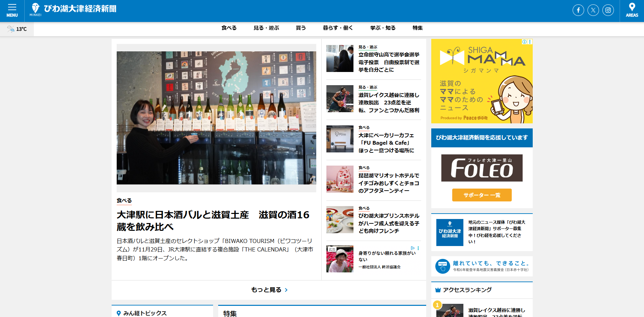
Task: Click the Minkei drop-pin logo next to site title
Action: click(35, 7)
